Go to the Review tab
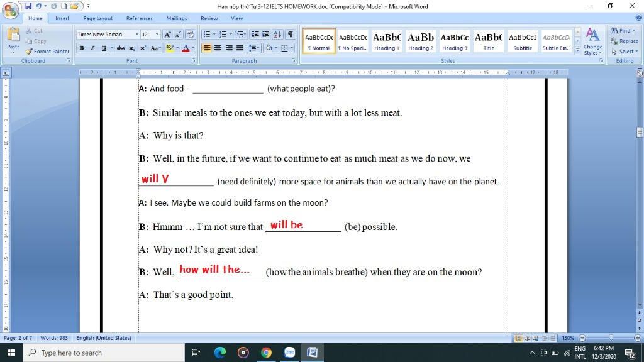 click(209, 18)
